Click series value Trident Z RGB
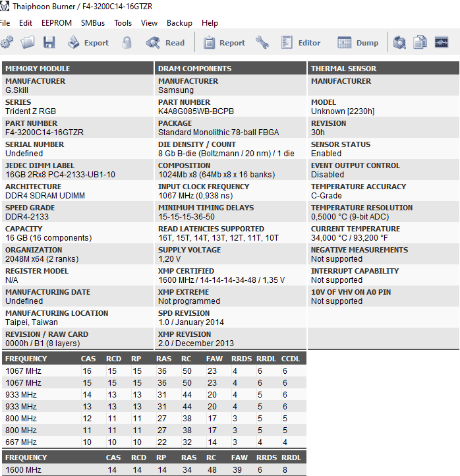Screen dimensions: 460x476 pyautogui.click(x=31, y=111)
